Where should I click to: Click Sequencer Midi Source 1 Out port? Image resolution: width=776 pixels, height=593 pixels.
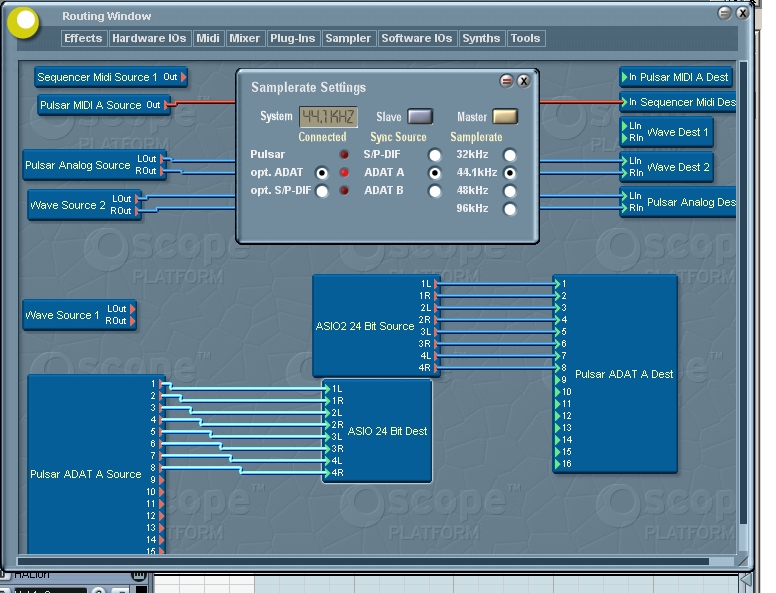184,77
